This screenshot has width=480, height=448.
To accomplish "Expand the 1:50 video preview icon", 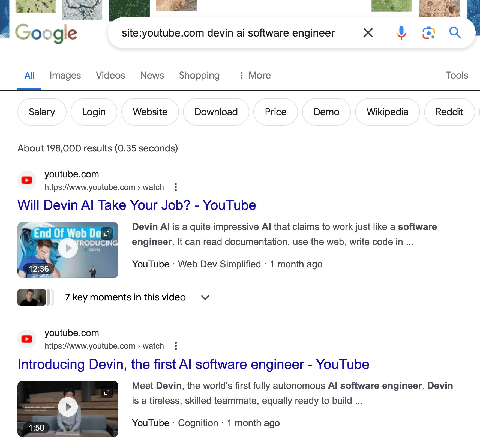I will (x=107, y=392).
